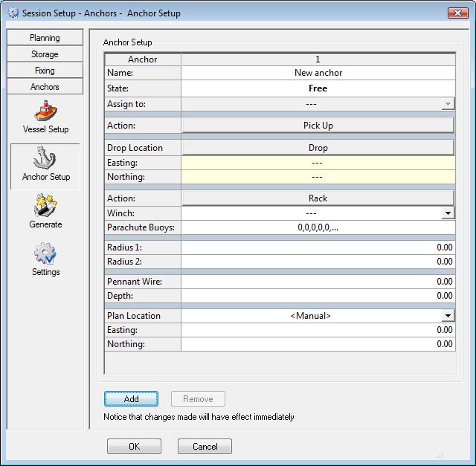
Task: Expand the Plan Location dropdown
Action: (x=447, y=316)
